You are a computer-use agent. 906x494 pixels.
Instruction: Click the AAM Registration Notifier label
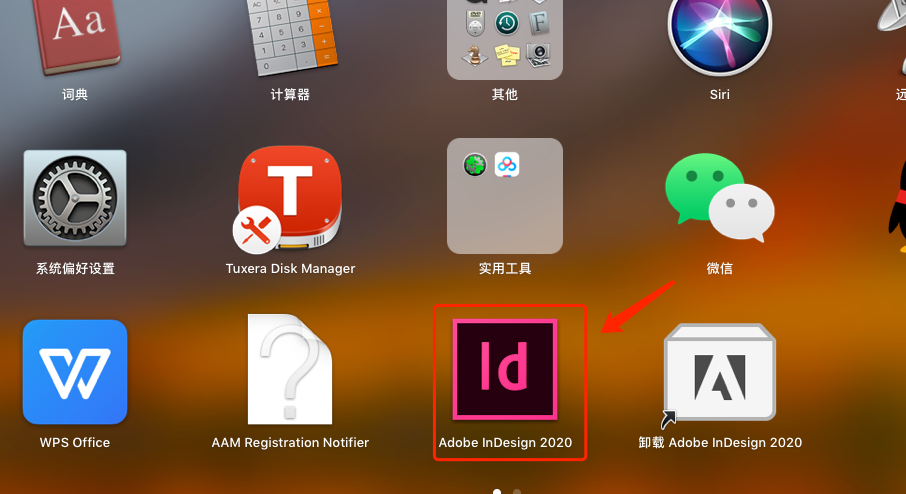290,443
